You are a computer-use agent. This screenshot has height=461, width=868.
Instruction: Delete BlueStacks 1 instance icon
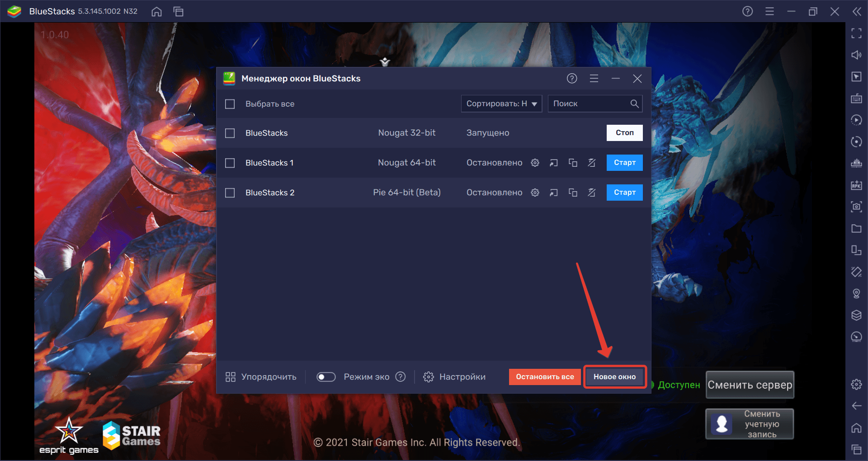591,163
